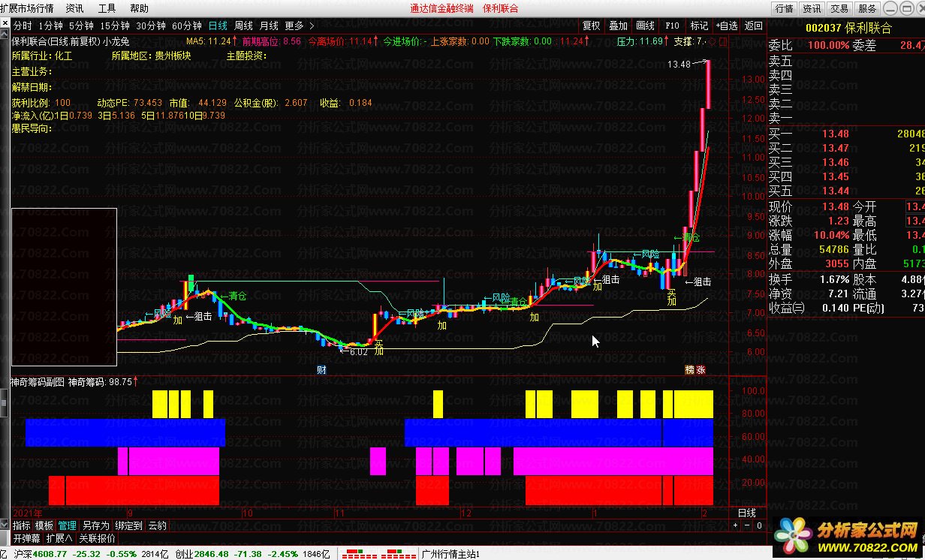
Task: Click the 叠加 overlay button
Action: click(x=619, y=26)
